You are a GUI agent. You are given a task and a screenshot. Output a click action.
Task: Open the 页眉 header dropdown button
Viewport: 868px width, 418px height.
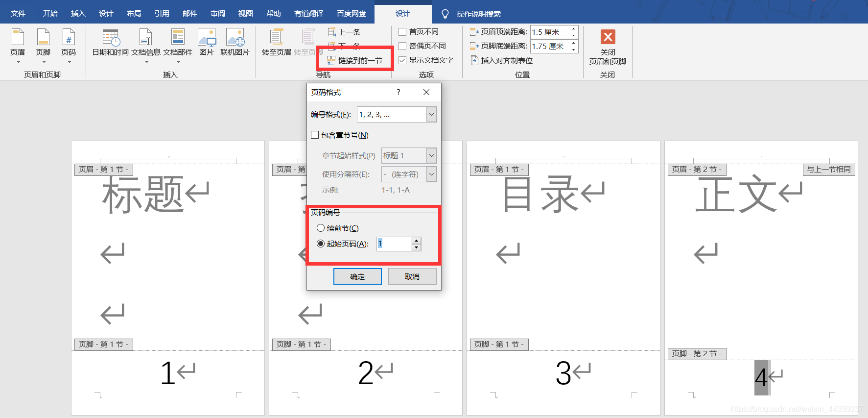(18, 46)
